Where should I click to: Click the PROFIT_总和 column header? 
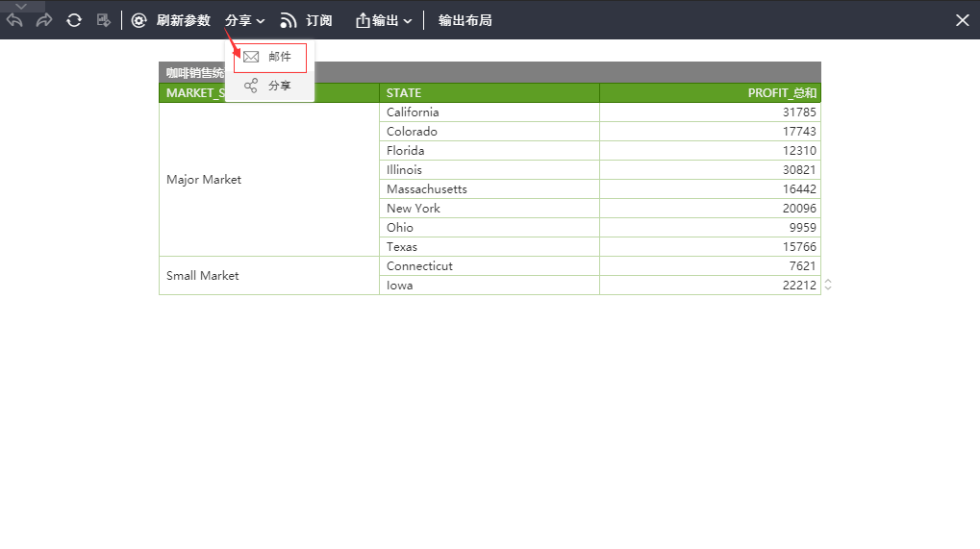click(x=710, y=93)
